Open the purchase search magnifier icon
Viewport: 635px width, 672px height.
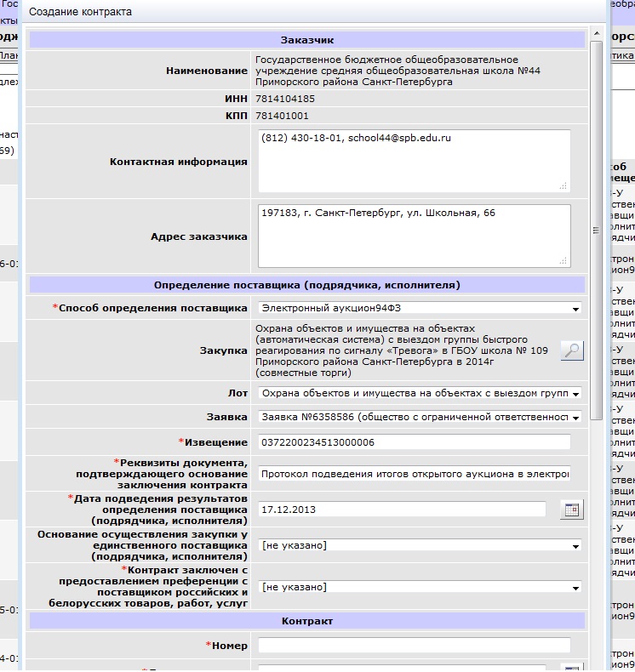pos(572,350)
